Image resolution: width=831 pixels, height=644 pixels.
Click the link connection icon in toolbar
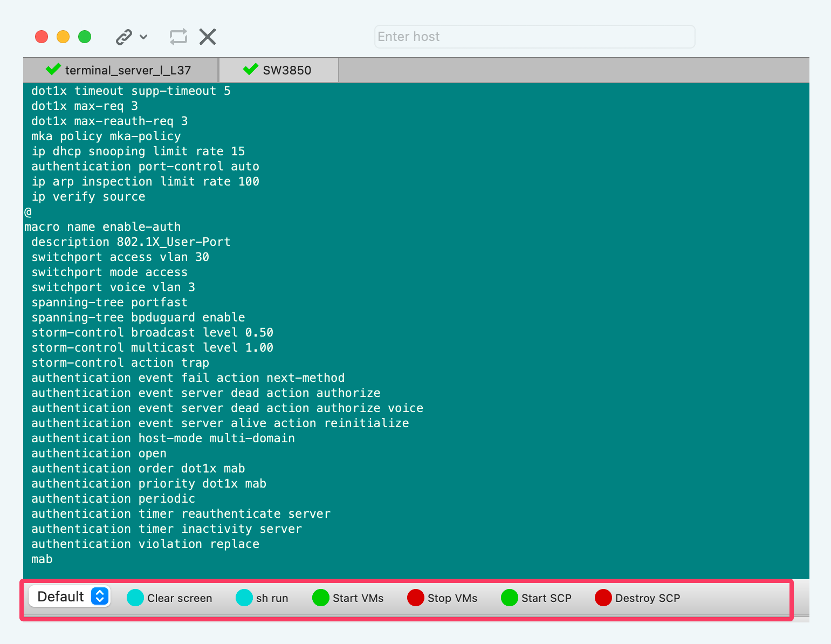click(124, 37)
